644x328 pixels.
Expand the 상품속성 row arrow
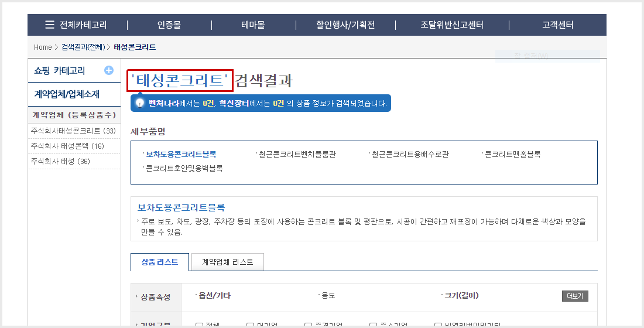[137, 296]
